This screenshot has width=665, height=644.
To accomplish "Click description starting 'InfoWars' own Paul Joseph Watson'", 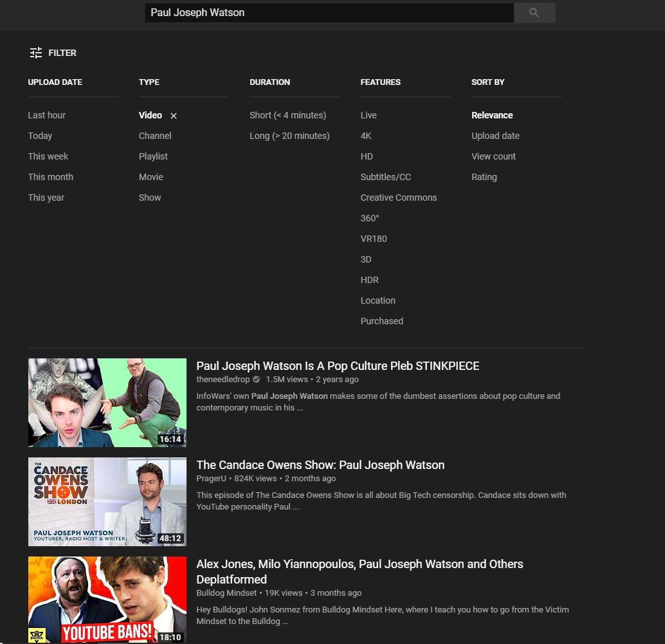I will 378,401.
